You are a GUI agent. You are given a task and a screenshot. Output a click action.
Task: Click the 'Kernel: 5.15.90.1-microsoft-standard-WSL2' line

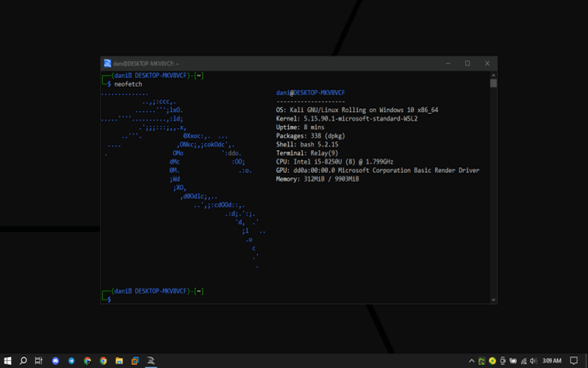pos(347,118)
